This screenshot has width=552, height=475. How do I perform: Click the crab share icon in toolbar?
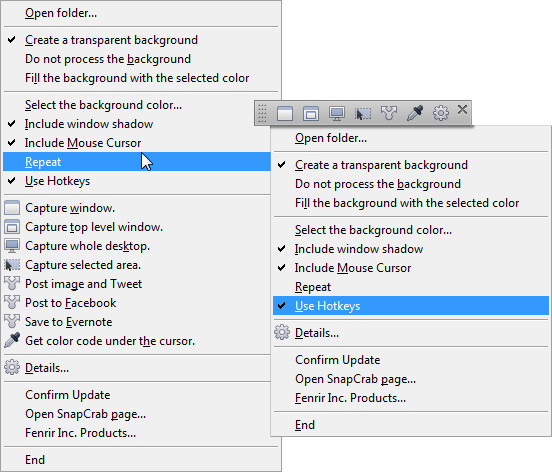click(x=389, y=113)
